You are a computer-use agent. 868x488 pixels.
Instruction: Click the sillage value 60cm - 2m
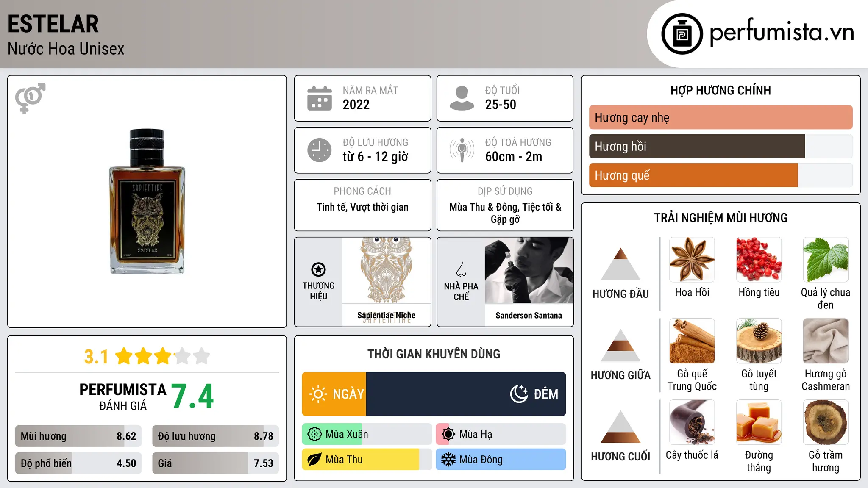513,157
